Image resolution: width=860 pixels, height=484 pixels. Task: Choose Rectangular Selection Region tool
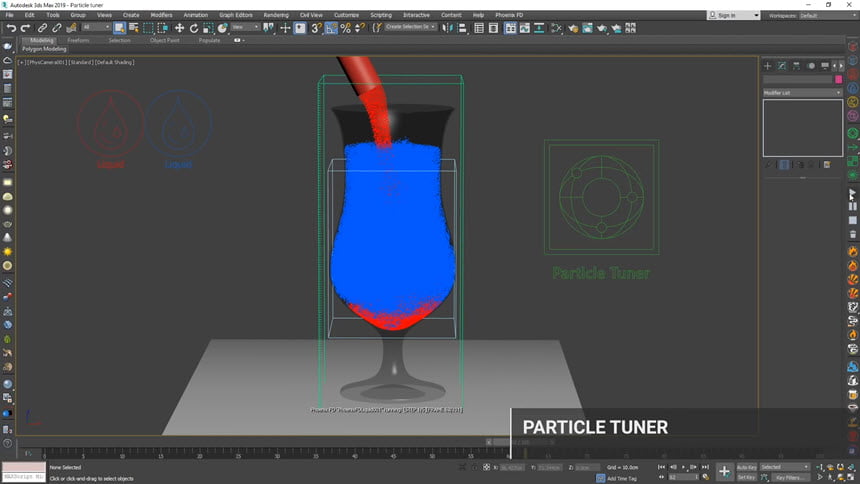(148, 28)
